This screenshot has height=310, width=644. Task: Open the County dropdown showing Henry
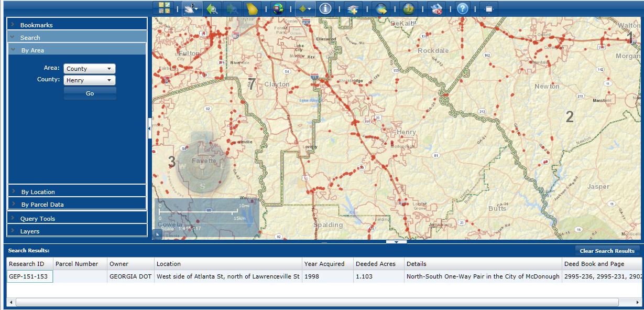tap(89, 80)
